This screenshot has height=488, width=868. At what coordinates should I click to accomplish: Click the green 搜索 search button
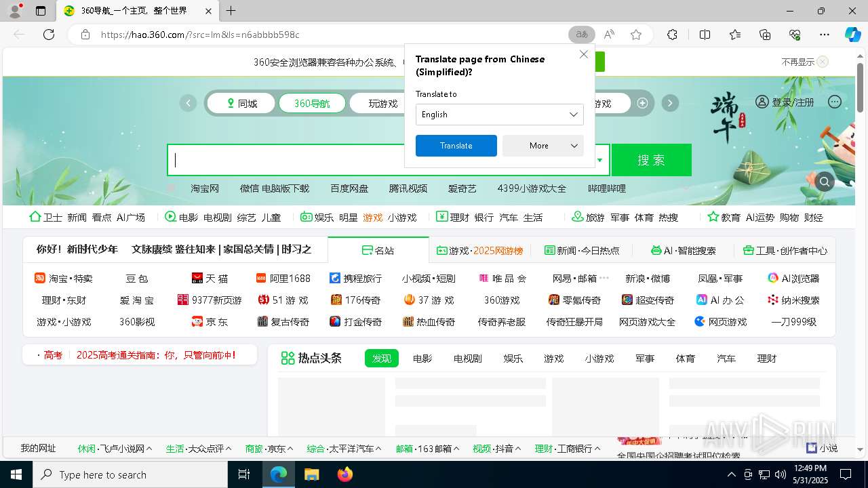point(651,160)
